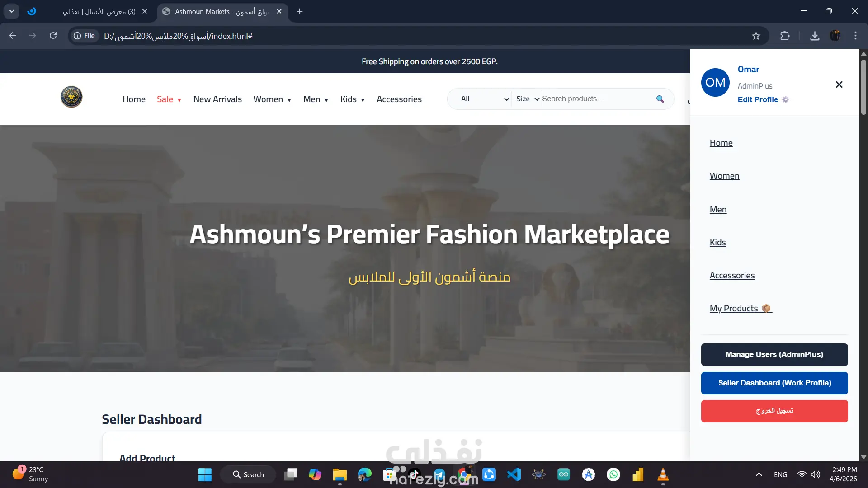Open the browser extensions puzzle icon
The height and width of the screenshot is (488, 868).
(785, 36)
